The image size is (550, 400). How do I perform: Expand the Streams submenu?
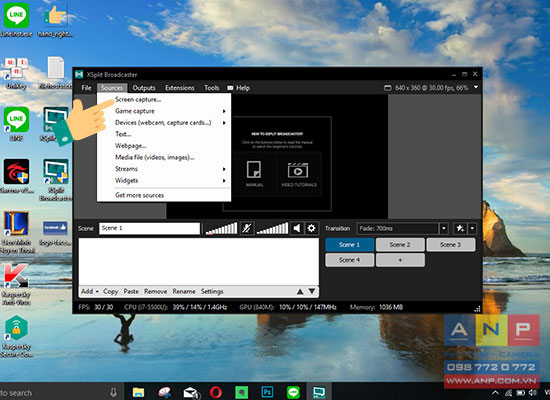pyautogui.click(x=164, y=169)
